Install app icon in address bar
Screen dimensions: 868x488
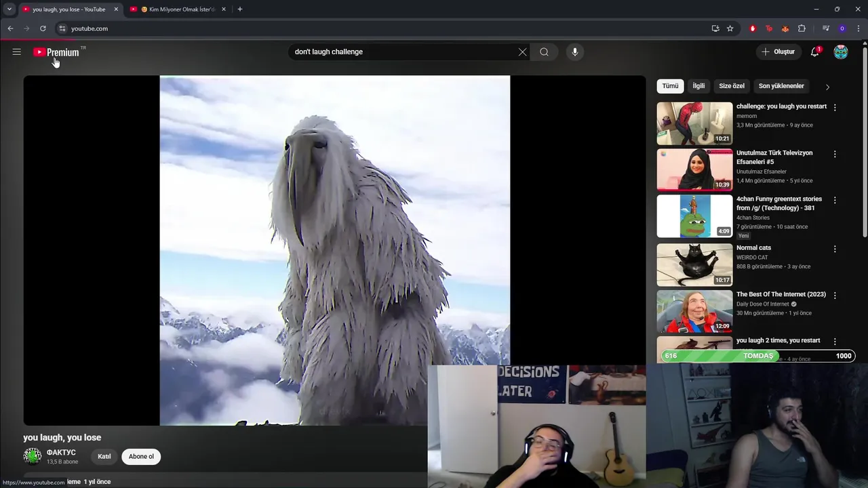tap(715, 28)
